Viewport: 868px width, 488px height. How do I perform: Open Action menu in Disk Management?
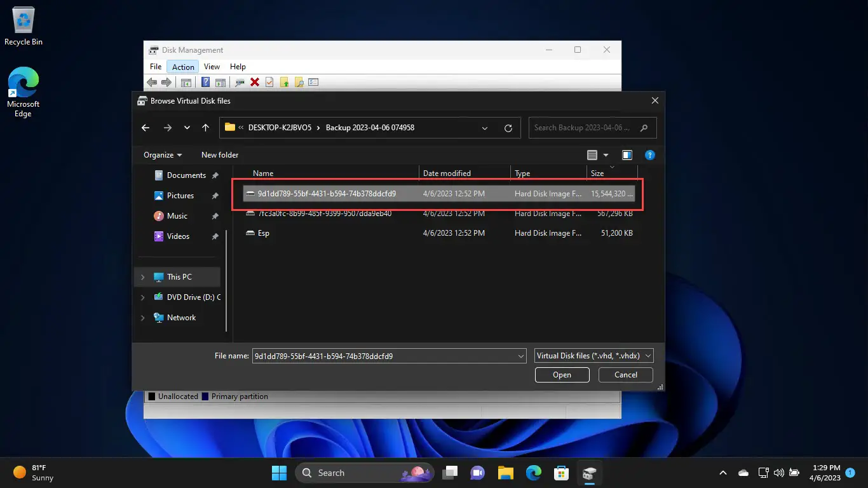point(183,67)
